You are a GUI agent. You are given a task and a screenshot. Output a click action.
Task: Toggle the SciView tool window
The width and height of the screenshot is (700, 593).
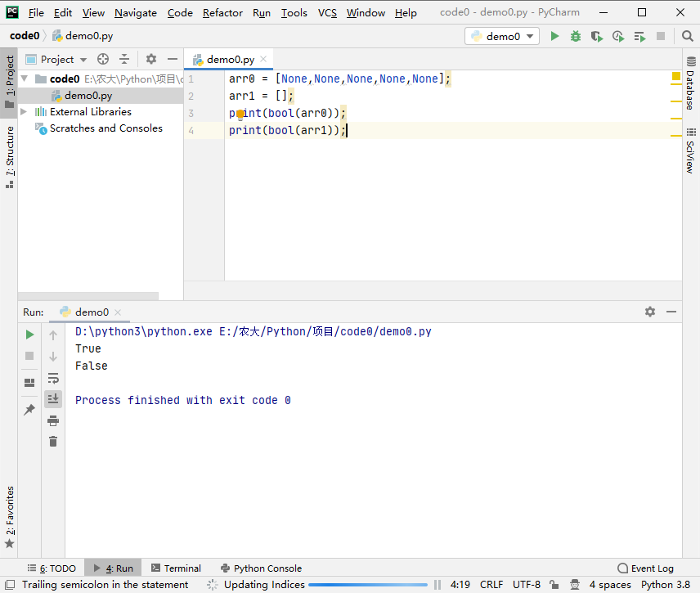pos(691,150)
